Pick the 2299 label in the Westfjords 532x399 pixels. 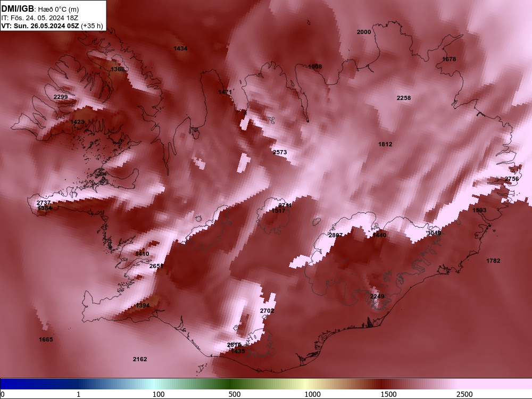pos(61,97)
